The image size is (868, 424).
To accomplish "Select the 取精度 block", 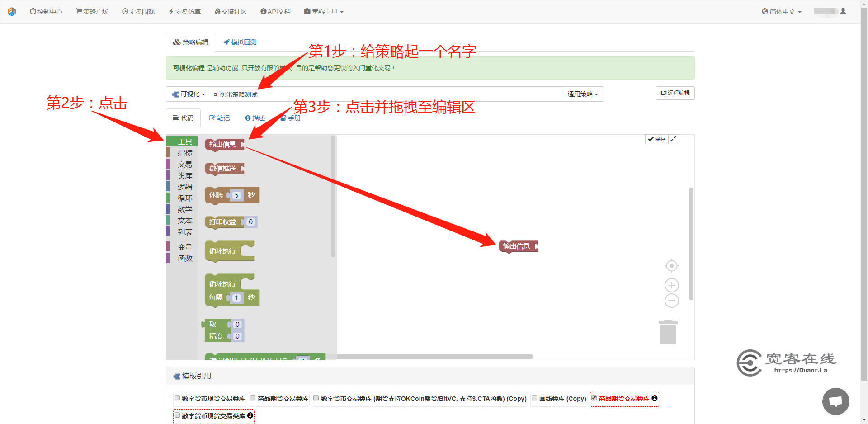I will pos(223,330).
